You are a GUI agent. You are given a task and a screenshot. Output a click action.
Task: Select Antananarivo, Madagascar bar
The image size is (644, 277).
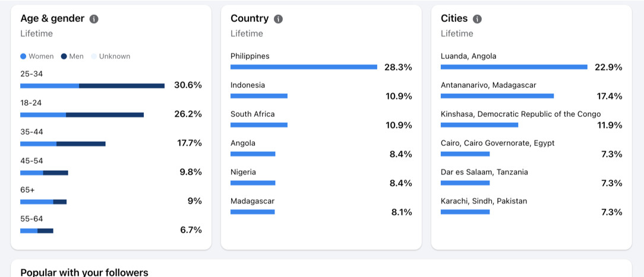(x=497, y=96)
